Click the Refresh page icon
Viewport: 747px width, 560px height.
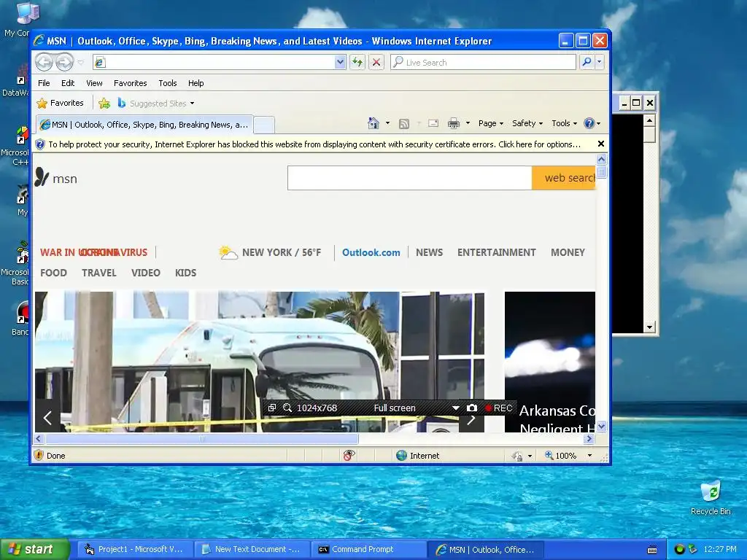coord(357,62)
